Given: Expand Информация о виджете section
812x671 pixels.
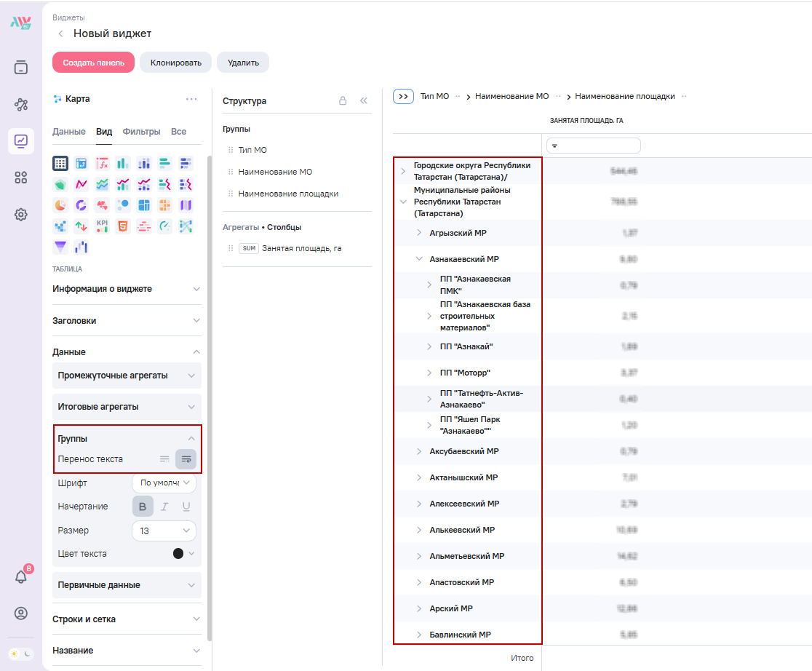Looking at the screenshot, I should tap(127, 289).
